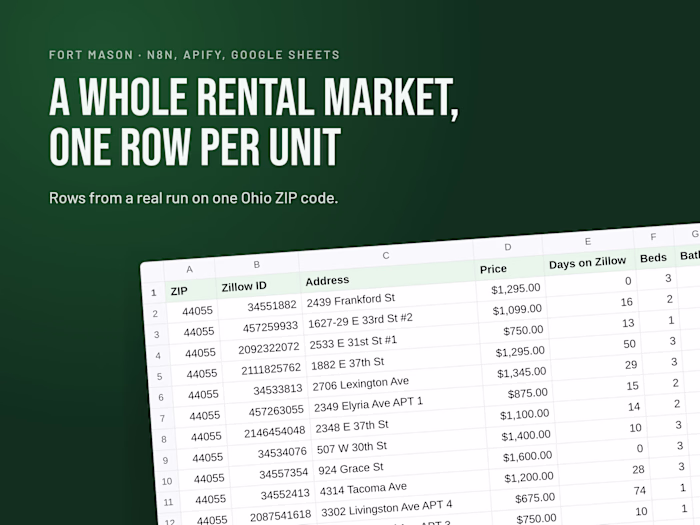Click price cell $1,100.00

coord(519,415)
